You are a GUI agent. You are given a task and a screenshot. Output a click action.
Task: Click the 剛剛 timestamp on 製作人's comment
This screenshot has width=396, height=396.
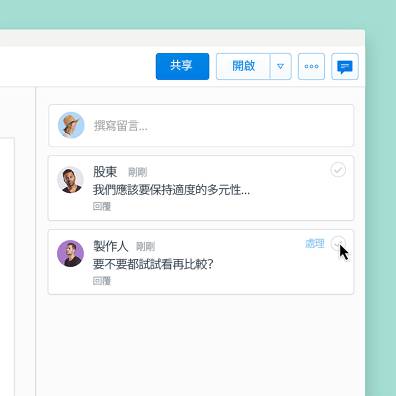click(x=146, y=247)
